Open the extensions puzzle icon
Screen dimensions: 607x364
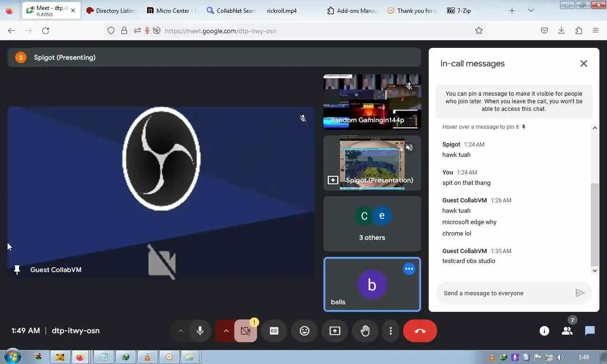click(579, 30)
